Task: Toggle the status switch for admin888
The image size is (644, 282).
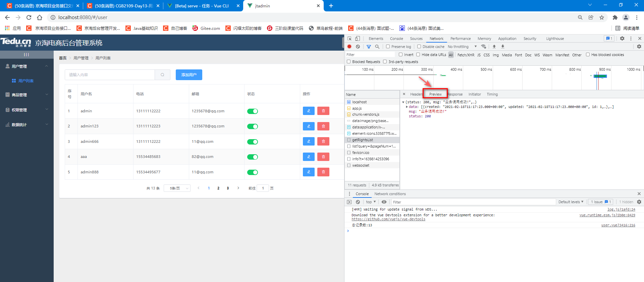Action: tap(253, 172)
